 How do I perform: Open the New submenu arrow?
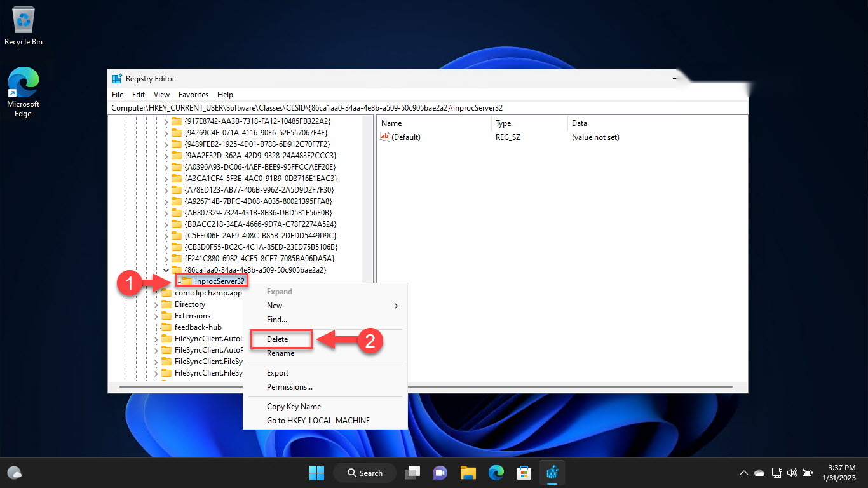point(396,306)
